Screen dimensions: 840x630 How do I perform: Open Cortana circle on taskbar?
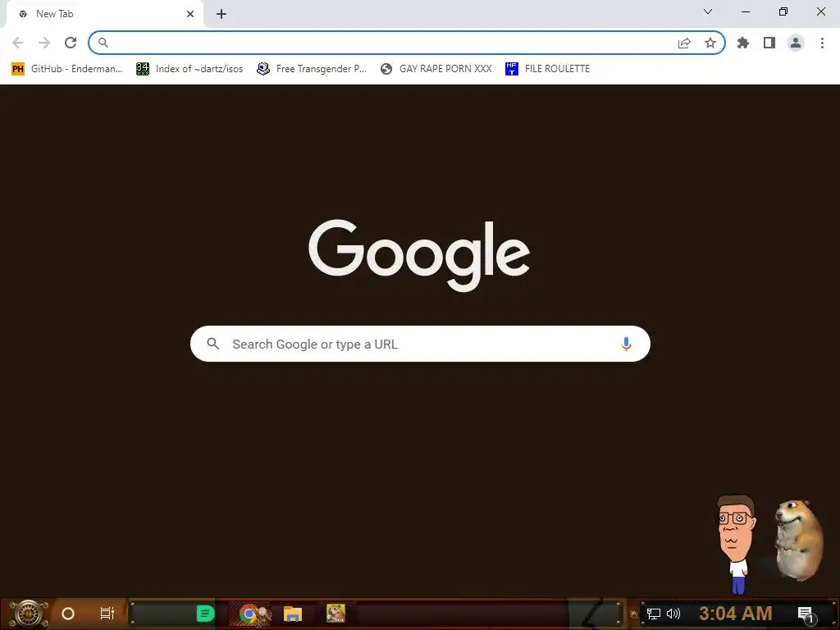coord(68,614)
